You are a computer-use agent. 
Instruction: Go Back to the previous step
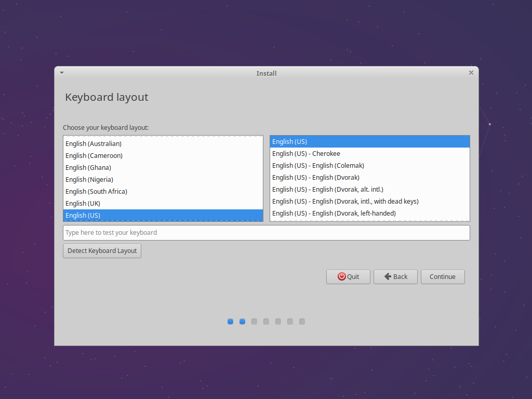click(x=395, y=276)
